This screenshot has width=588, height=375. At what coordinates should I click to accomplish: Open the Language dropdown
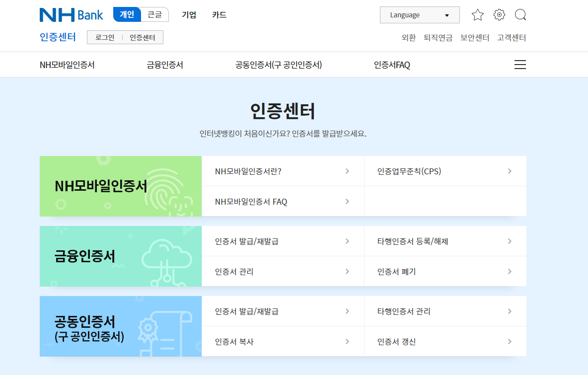click(x=420, y=15)
